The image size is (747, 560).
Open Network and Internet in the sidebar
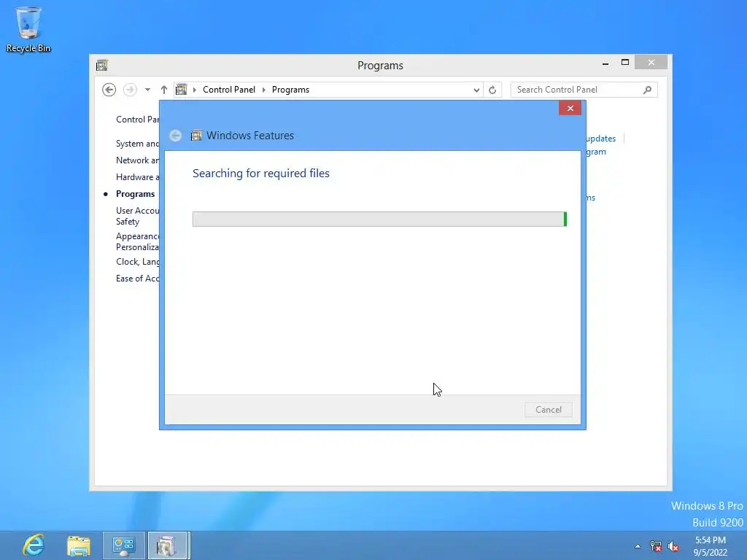coord(137,160)
